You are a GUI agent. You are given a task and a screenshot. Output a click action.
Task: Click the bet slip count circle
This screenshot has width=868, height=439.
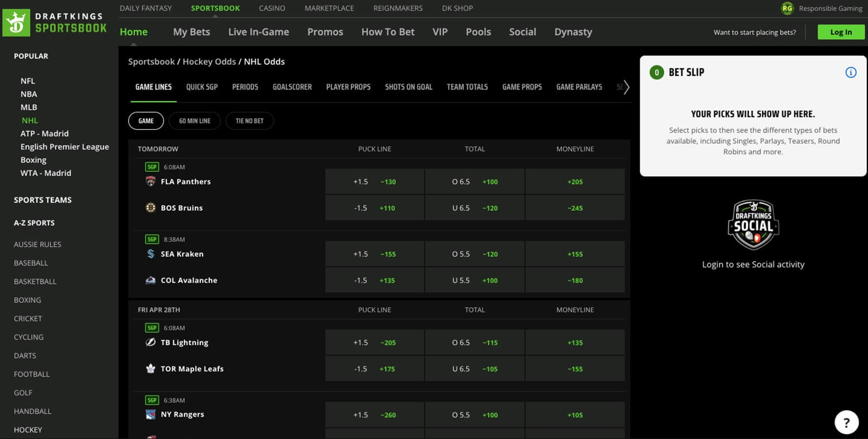(656, 72)
